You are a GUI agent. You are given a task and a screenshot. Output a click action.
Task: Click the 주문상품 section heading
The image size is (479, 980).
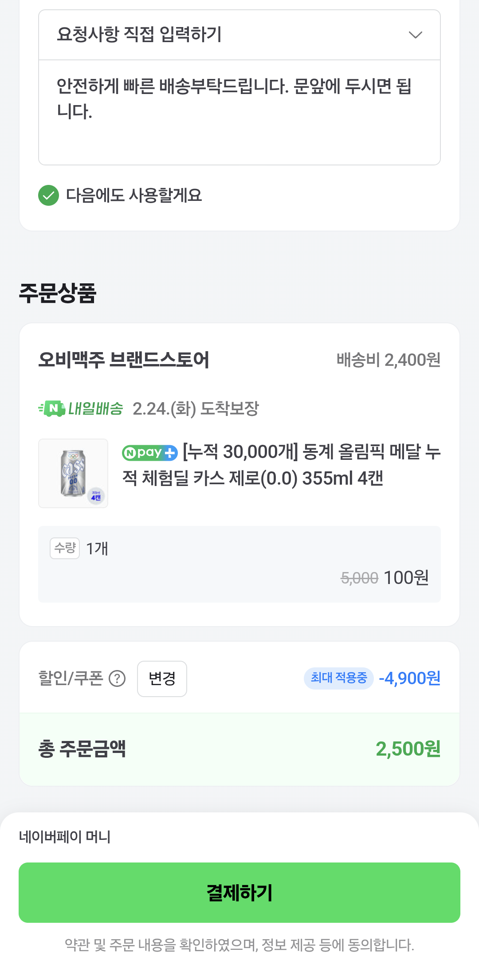(x=58, y=293)
